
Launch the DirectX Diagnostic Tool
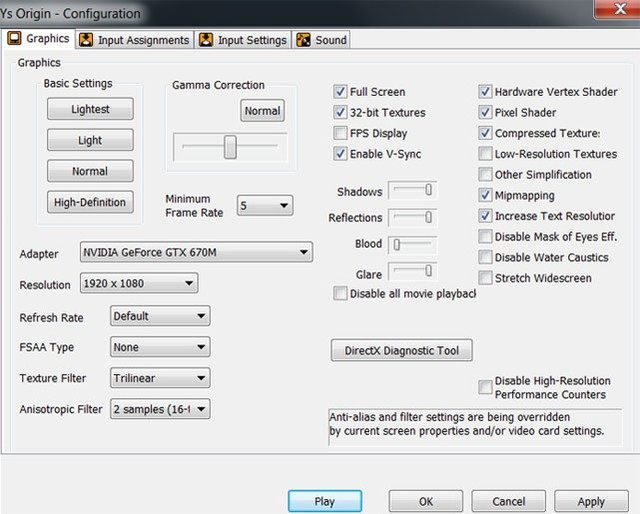(401, 351)
